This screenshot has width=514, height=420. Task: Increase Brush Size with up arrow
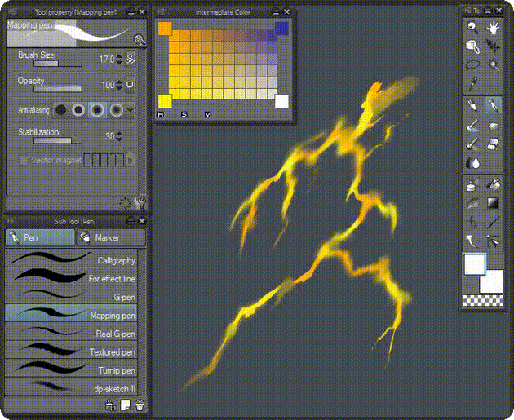[119, 56]
